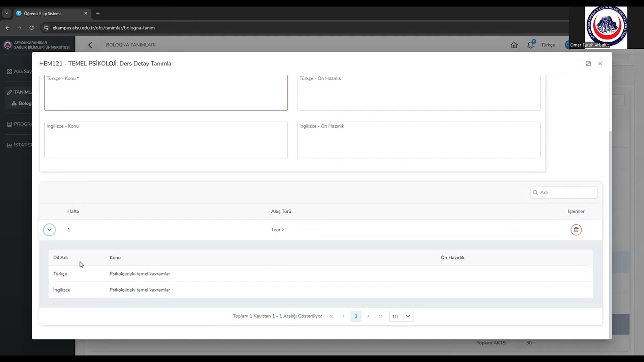Open the notifications bell
This screenshot has height=362, width=644.
click(x=530, y=45)
